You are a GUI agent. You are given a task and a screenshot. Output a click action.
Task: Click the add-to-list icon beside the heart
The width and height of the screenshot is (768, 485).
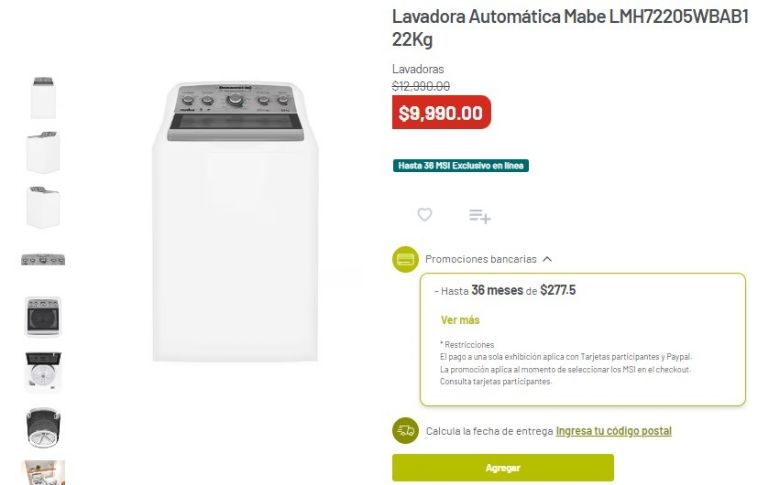click(x=479, y=215)
